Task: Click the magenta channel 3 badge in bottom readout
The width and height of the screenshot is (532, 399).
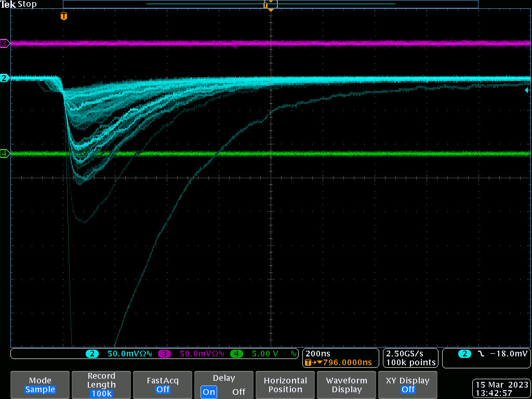Action: pos(165,354)
